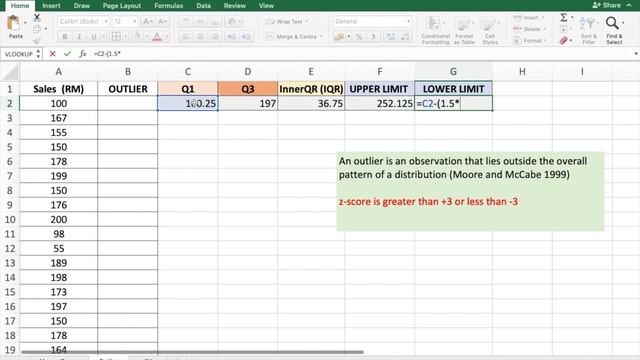Image resolution: width=640 pixels, height=360 pixels.
Task: Click the decrease decimal icon
Action: point(405,37)
